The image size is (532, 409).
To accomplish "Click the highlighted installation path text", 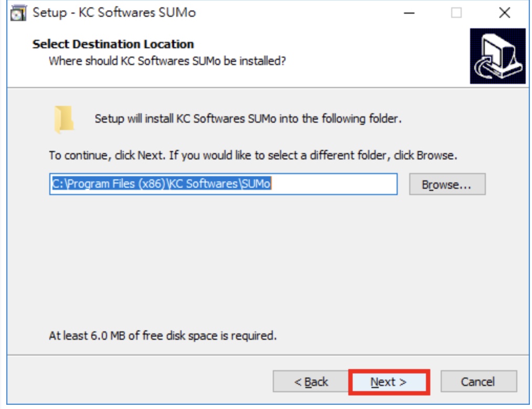I will tap(161, 184).
